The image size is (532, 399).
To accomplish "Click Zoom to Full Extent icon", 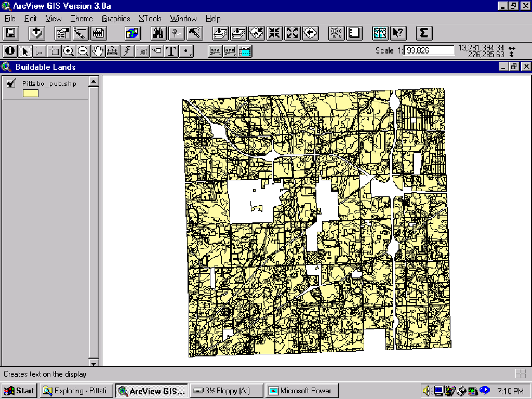I will point(220,33).
